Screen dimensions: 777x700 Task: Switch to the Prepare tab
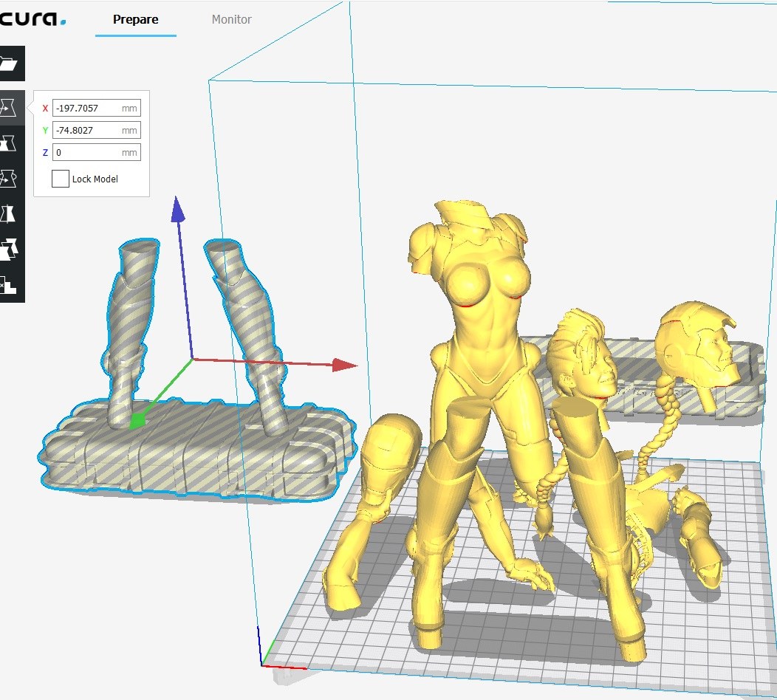click(x=135, y=19)
